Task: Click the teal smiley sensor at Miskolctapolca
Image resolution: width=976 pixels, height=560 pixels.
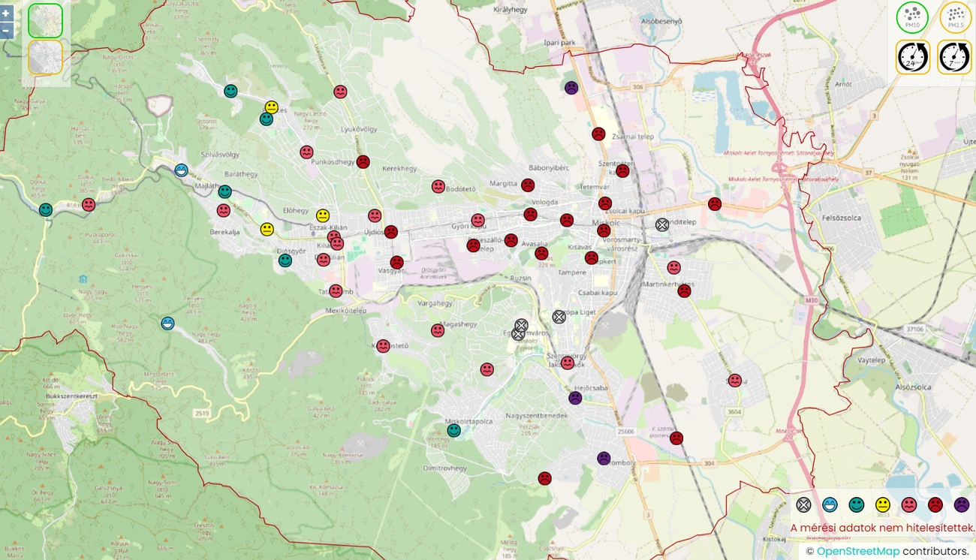Action: (x=453, y=430)
